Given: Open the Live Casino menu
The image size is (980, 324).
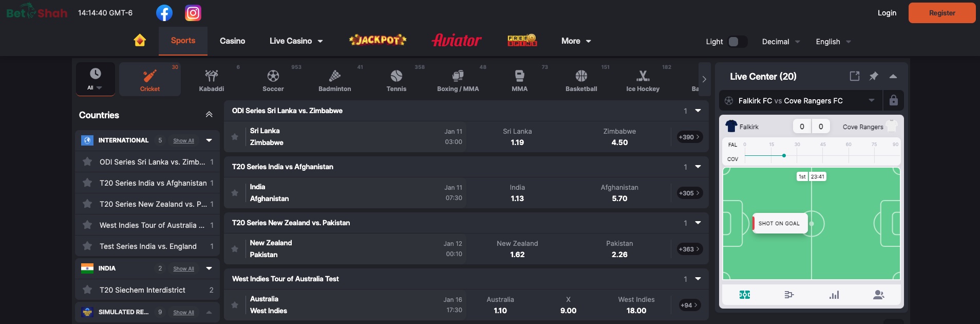Looking at the screenshot, I should click(x=296, y=41).
